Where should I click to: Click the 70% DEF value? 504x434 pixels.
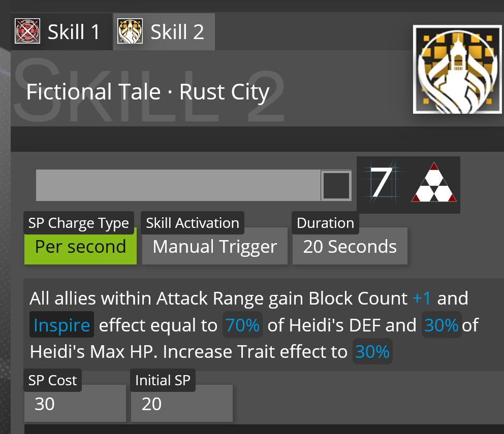click(x=242, y=325)
